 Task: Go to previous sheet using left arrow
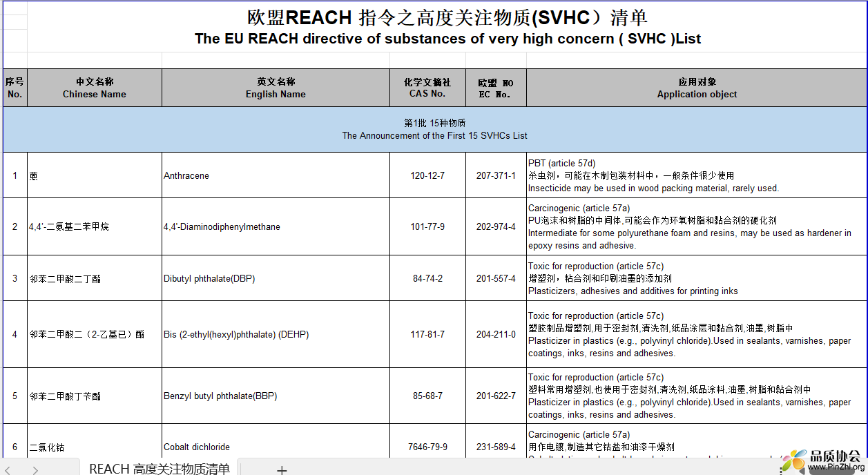click(8, 469)
